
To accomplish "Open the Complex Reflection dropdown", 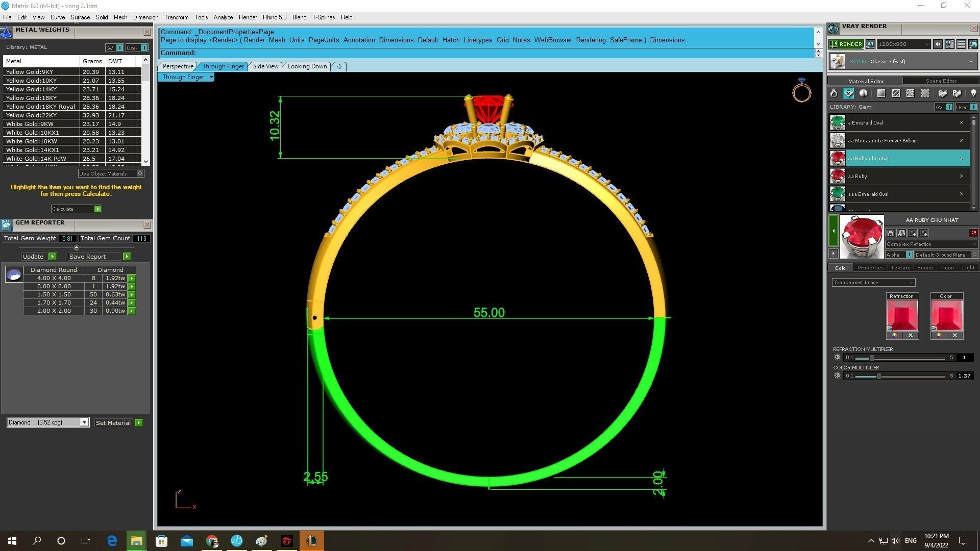I will coord(932,244).
